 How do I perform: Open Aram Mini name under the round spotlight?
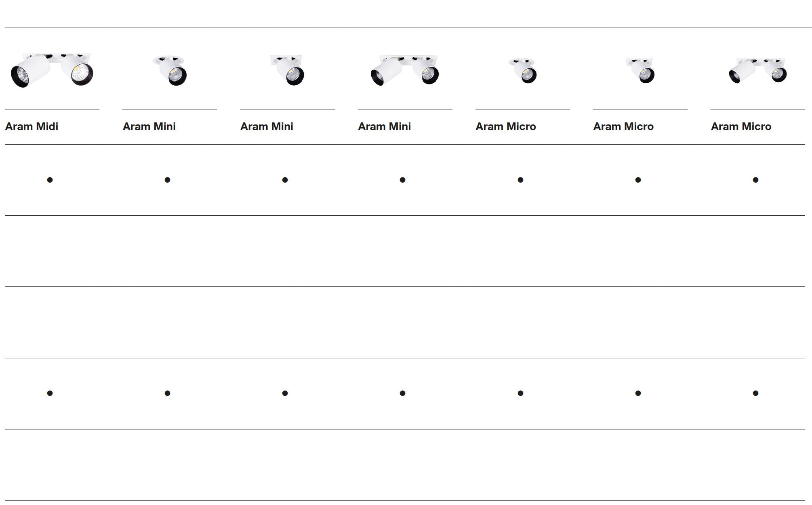[x=149, y=126]
